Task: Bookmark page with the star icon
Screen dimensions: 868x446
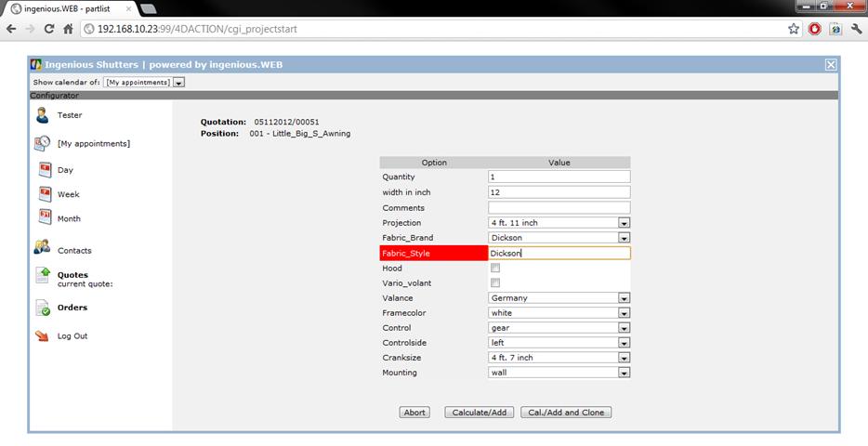Action: pyautogui.click(x=794, y=29)
